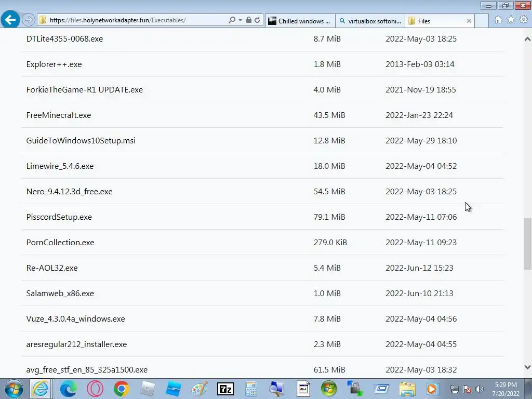Screen dimensions: 532x399
Task: Open aresregular212_installer.exe link
Action: (x=76, y=344)
